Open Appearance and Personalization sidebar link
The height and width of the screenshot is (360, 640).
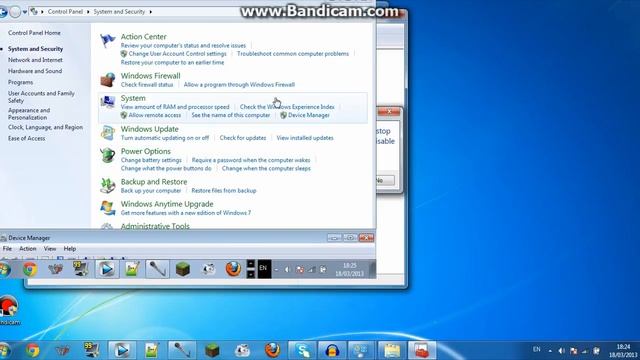click(29, 114)
